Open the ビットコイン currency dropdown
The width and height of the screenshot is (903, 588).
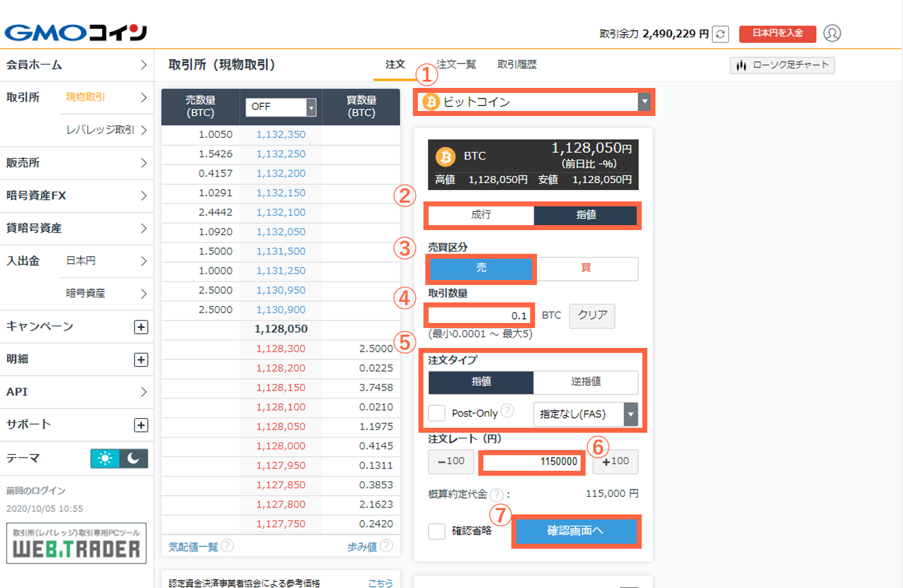pyautogui.click(x=534, y=102)
